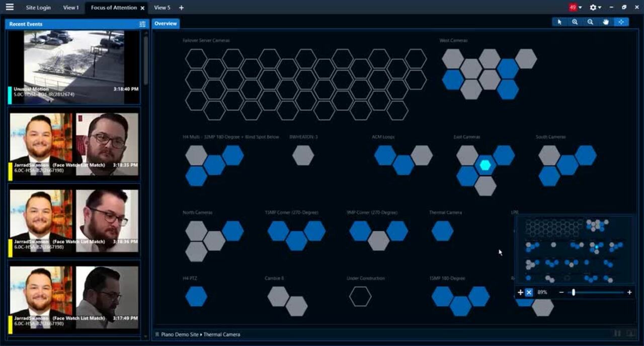Click the Overview tab button

[x=166, y=24]
